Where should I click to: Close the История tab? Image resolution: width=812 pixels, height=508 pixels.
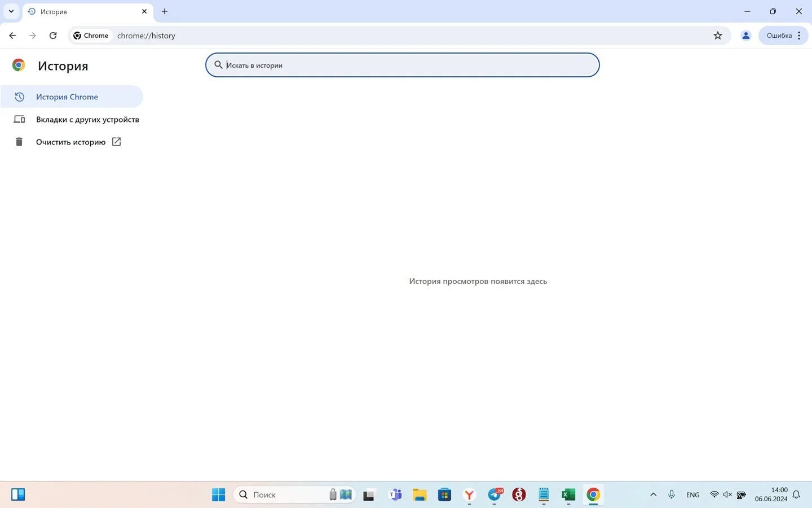click(x=144, y=11)
